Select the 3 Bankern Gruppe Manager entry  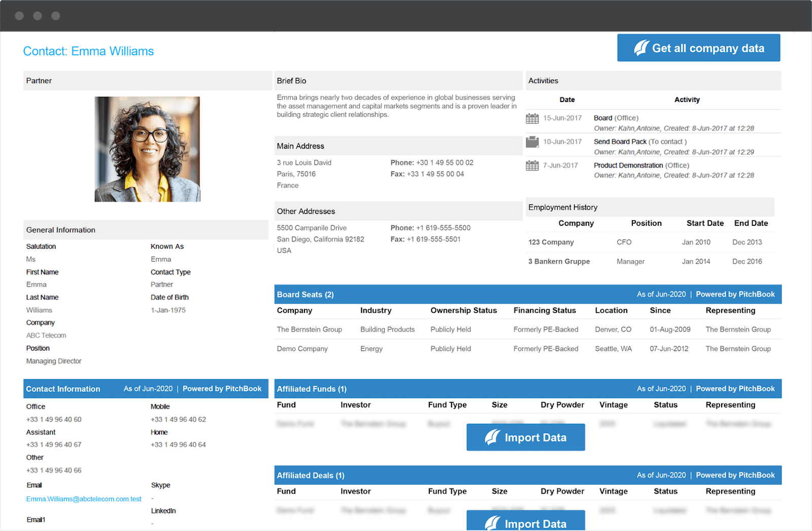click(x=559, y=261)
